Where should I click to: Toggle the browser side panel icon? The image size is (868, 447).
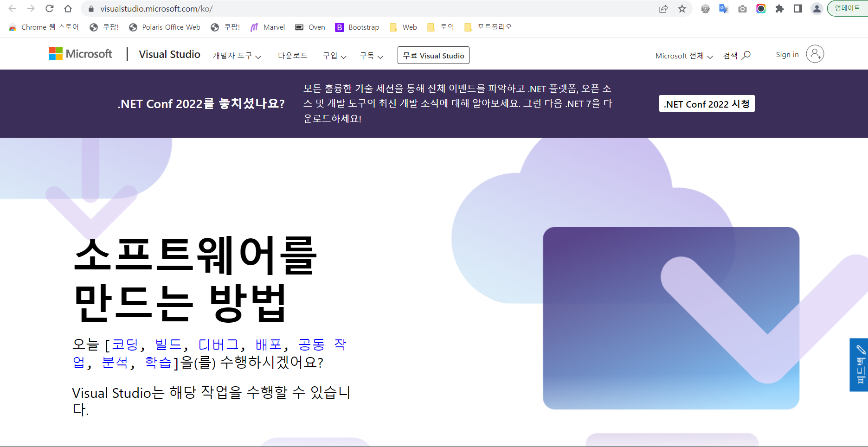(x=798, y=9)
